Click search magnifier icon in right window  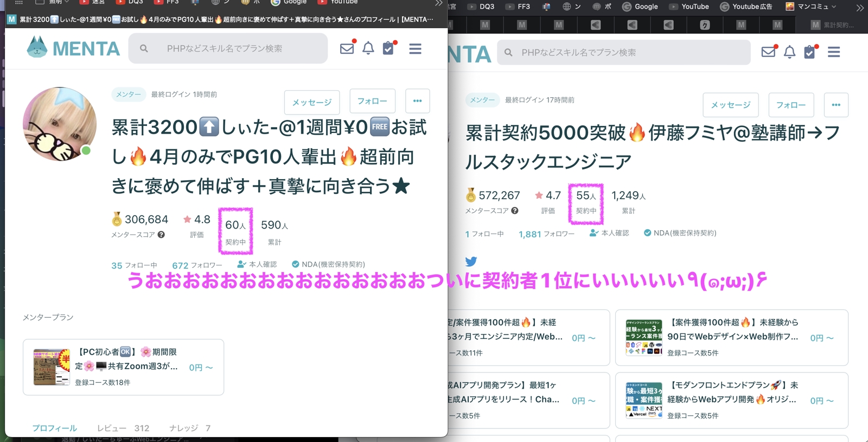click(x=508, y=52)
